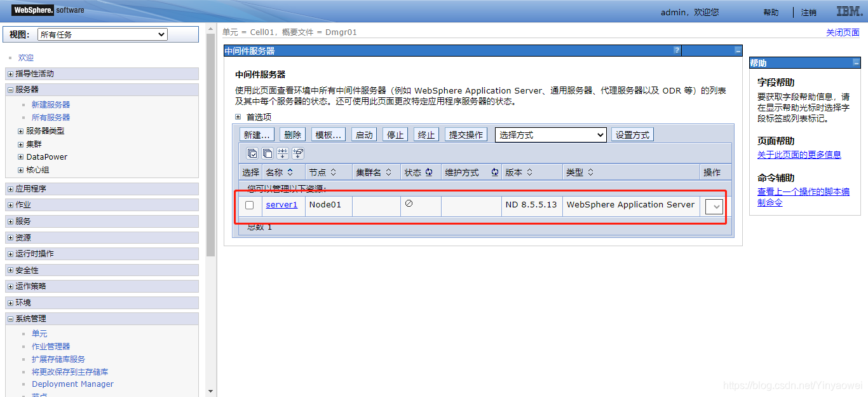
Task: Expand 安全性 navigation section
Action: click(x=10, y=270)
